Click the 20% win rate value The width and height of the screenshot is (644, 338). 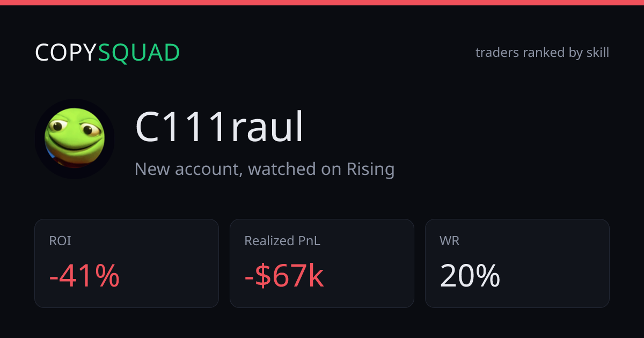470,276
